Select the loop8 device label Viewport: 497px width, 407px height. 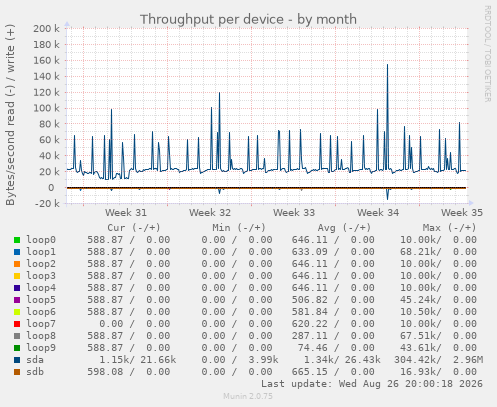(41, 336)
